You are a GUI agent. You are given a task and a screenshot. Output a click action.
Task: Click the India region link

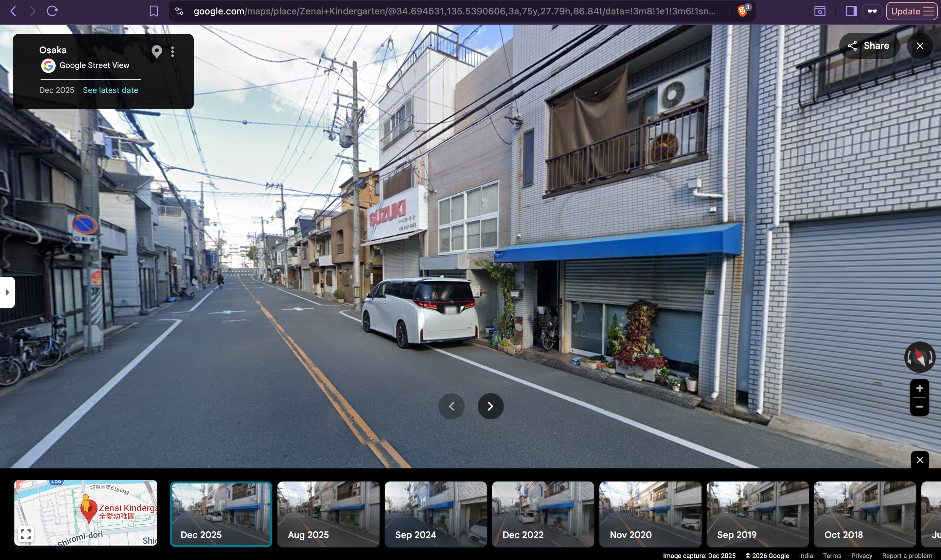806,555
